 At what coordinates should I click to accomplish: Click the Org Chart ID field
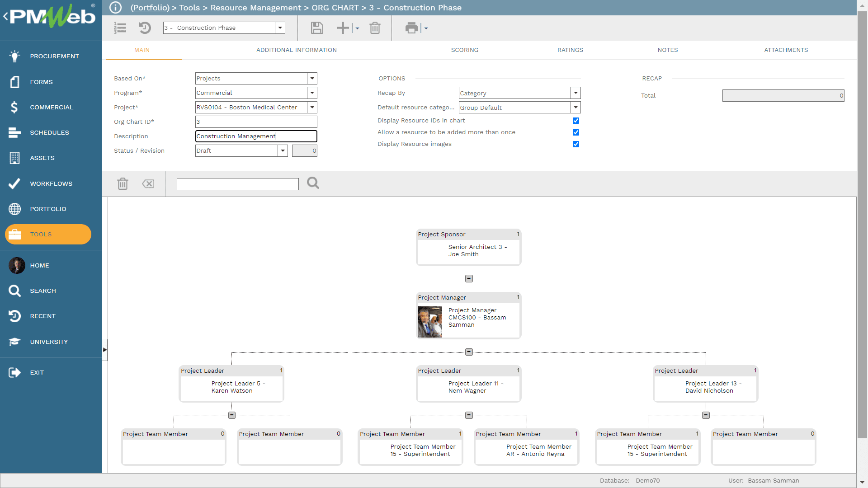click(256, 122)
